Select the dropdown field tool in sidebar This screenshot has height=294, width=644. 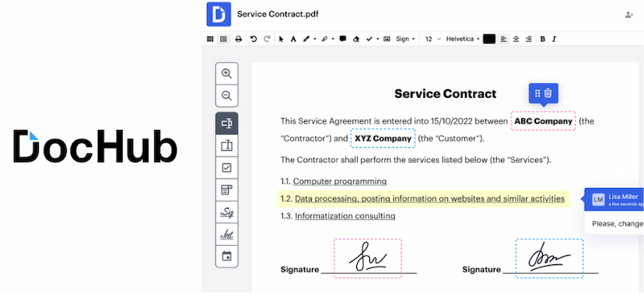[x=226, y=190]
